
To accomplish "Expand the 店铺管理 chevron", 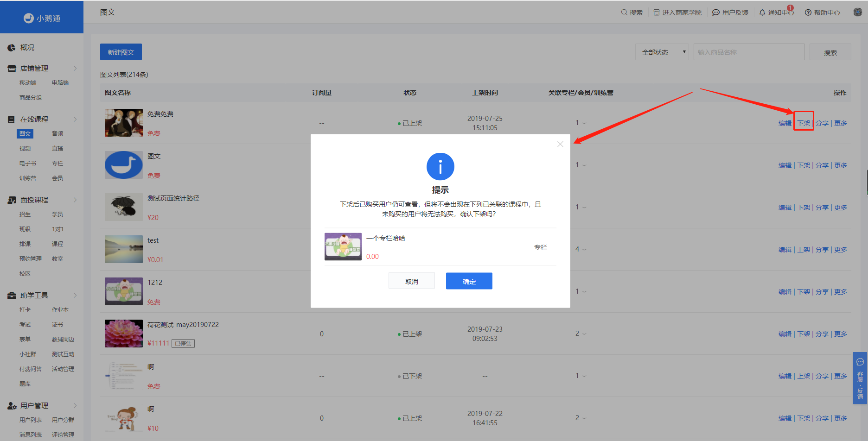I will click(x=75, y=69).
